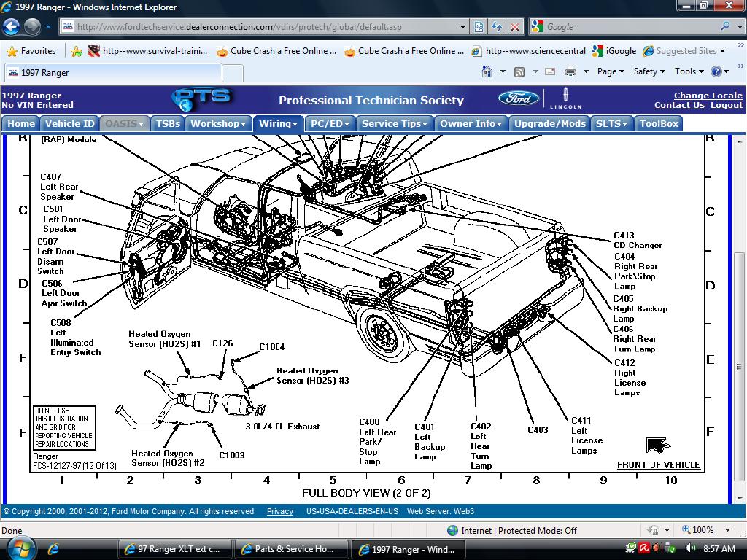Click the Lincoln logo
Image resolution: width=747 pixels, height=560 pixels.
(x=565, y=98)
